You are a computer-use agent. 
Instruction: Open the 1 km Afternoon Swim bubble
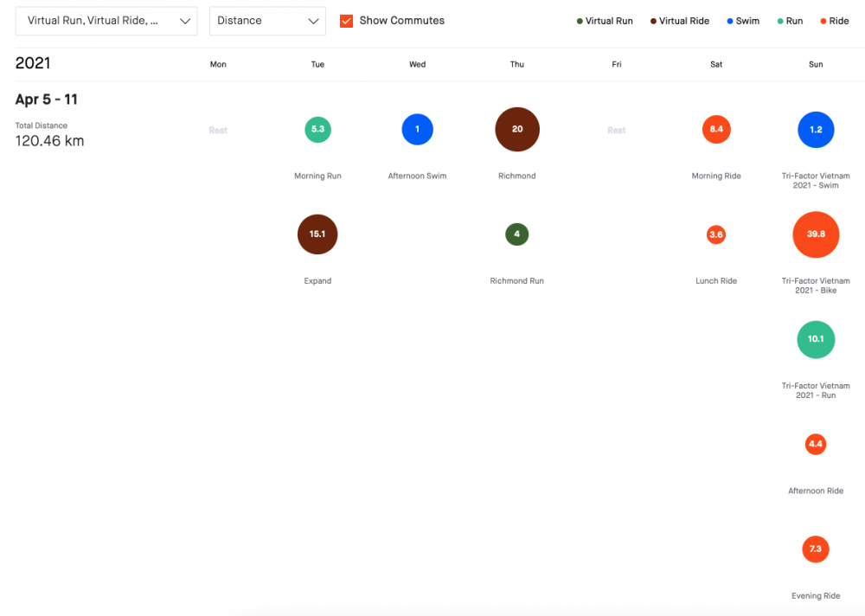[x=417, y=130]
